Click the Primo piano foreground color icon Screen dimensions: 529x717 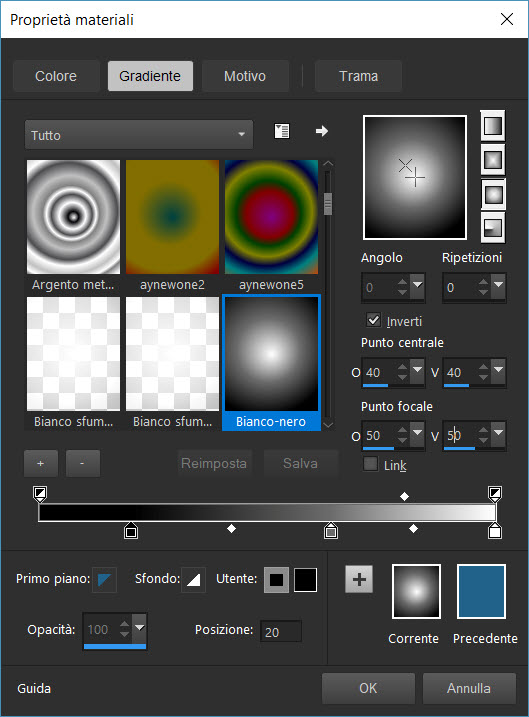104,579
